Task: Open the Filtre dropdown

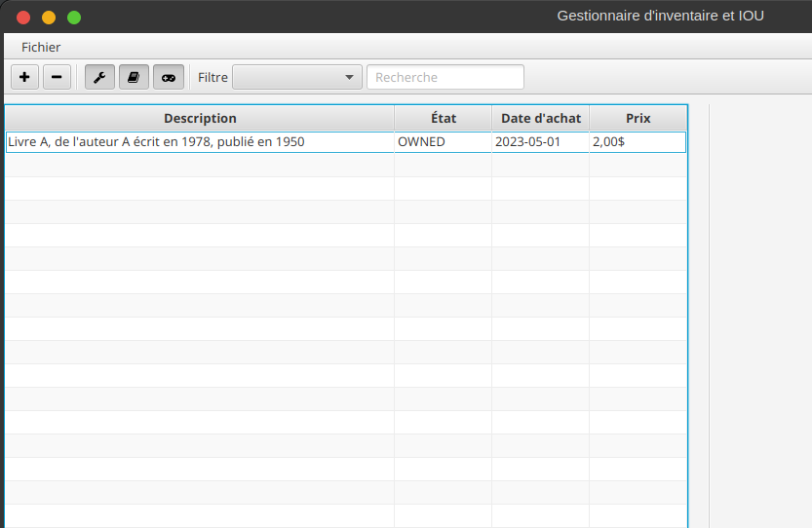Action: pyautogui.click(x=296, y=77)
